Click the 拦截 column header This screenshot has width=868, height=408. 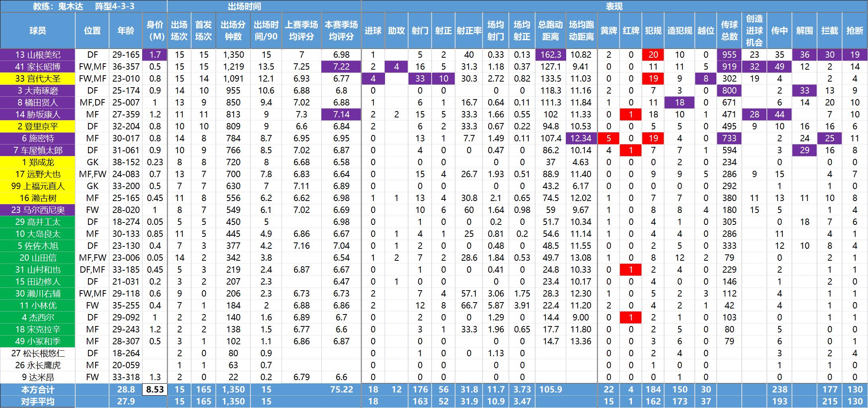(x=830, y=31)
